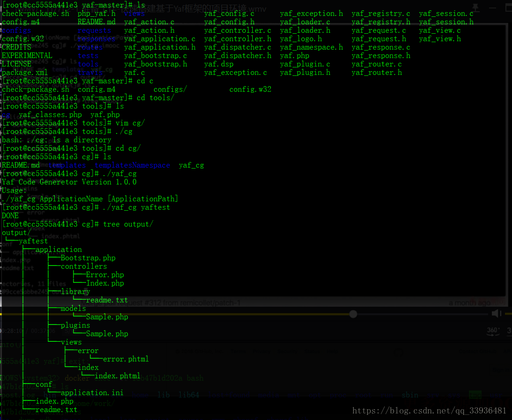Click the 'bash: ./cg: Is a directory' error
The height and width of the screenshot is (420, 512).
(57, 140)
